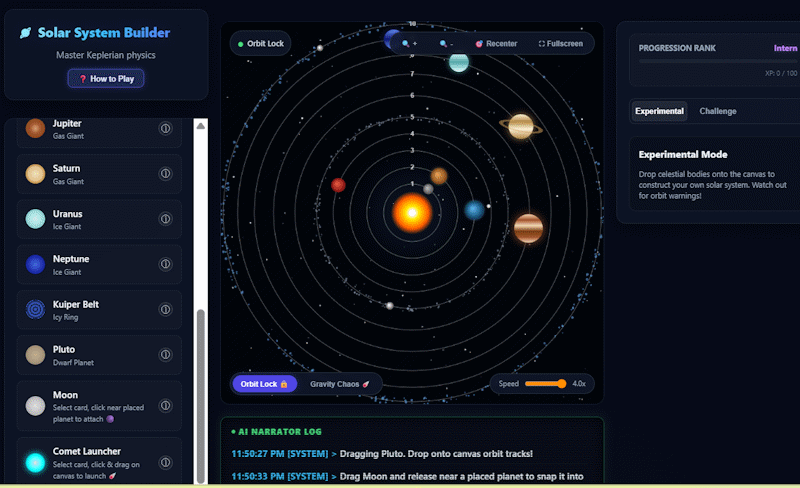Click the "PROGRESSION RANK" label
Viewport: 800px width, 488px height.
click(x=677, y=48)
